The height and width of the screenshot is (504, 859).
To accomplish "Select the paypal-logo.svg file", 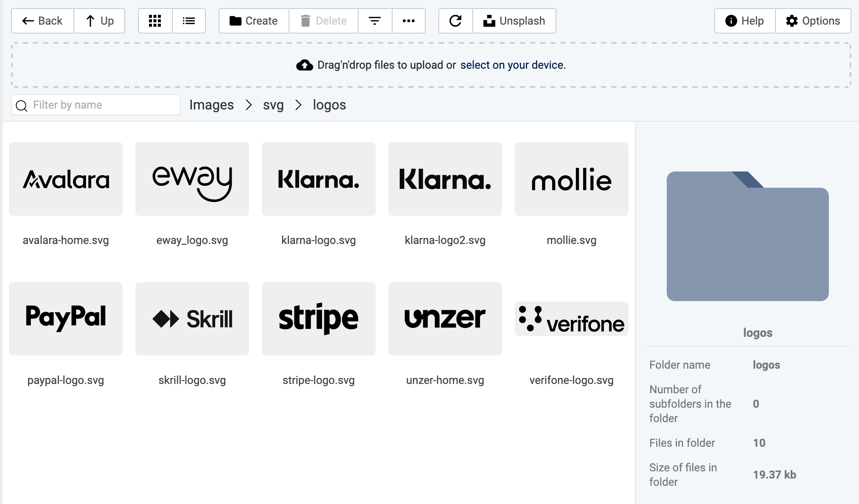I will [65, 319].
